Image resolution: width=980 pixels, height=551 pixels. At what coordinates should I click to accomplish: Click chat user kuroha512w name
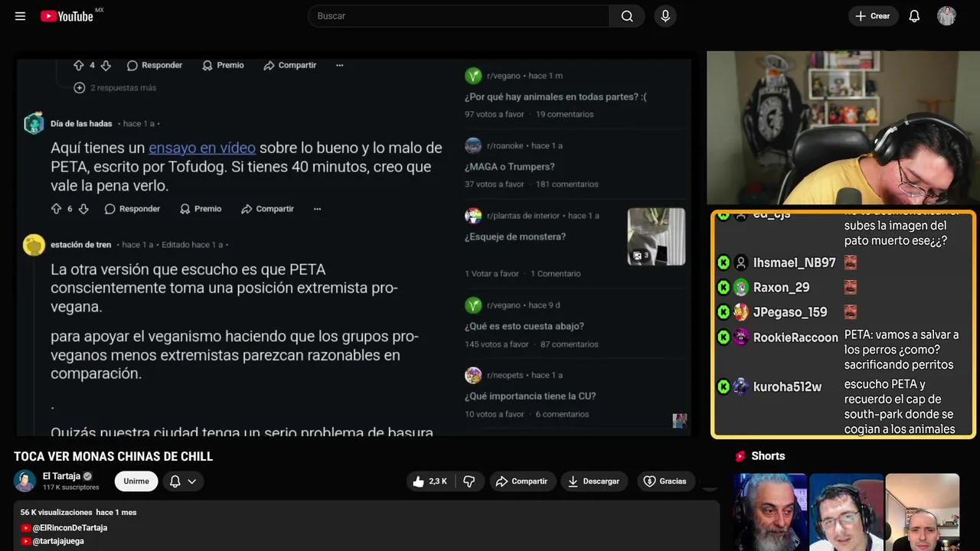(787, 387)
